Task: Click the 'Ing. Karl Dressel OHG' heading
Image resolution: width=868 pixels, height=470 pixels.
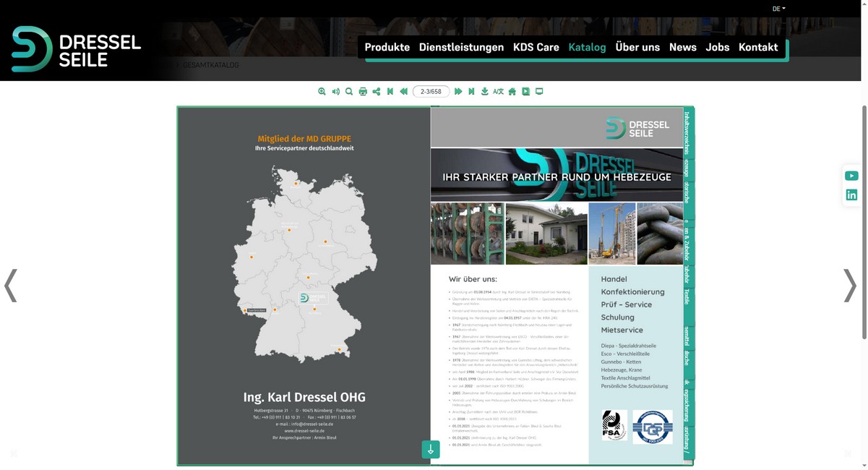Action: coord(304,398)
